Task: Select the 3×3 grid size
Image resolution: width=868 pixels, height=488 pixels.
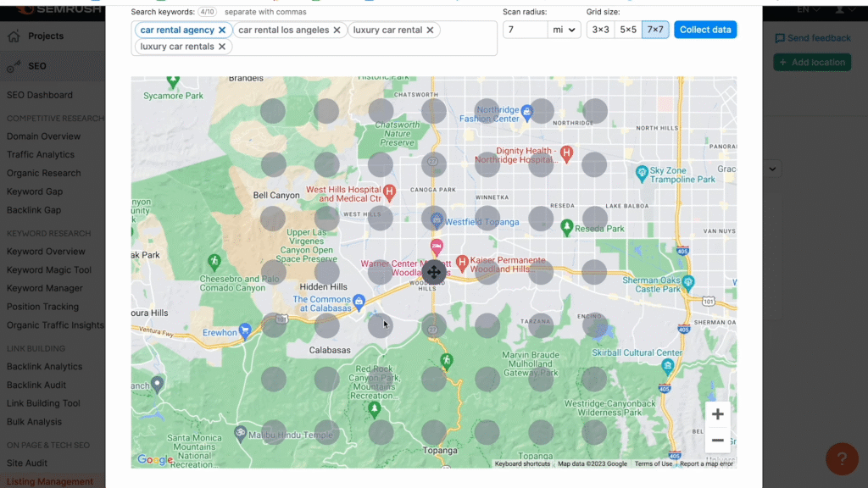Action: pyautogui.click(x=600, y=30)
